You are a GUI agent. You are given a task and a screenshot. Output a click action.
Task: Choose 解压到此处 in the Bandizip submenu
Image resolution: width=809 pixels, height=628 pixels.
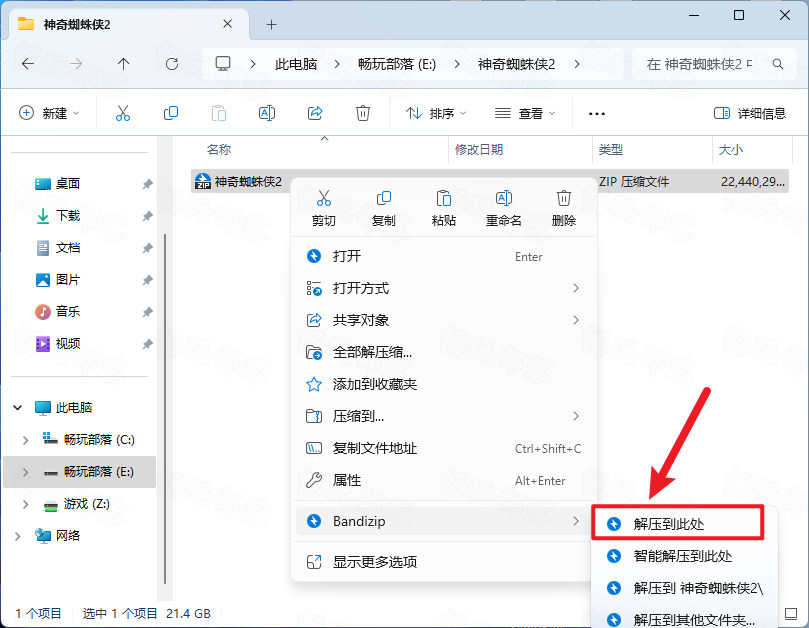click(x=677, y=524)
